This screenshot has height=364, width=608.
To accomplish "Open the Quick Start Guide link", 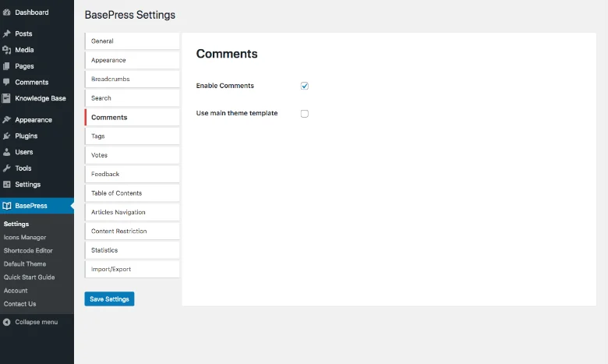I will click(x=29, y=277).
